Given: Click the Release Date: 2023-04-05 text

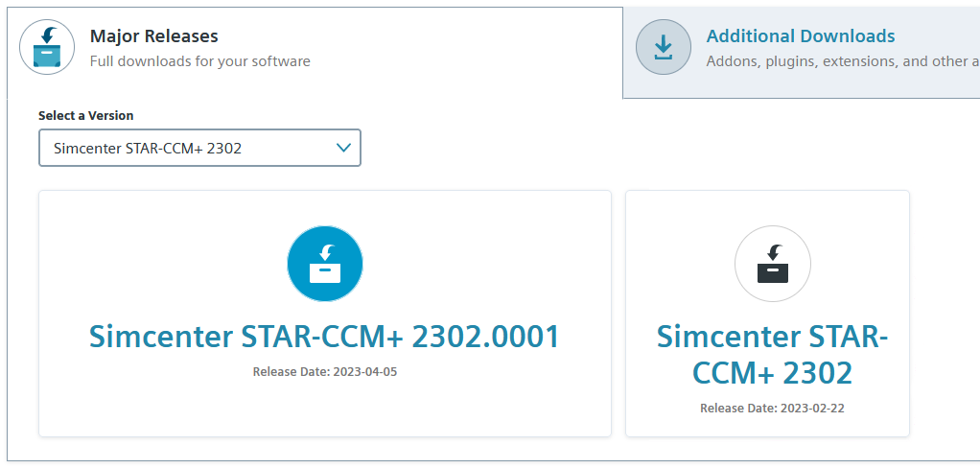Looking at the screenshot, I should pos(325,372).
